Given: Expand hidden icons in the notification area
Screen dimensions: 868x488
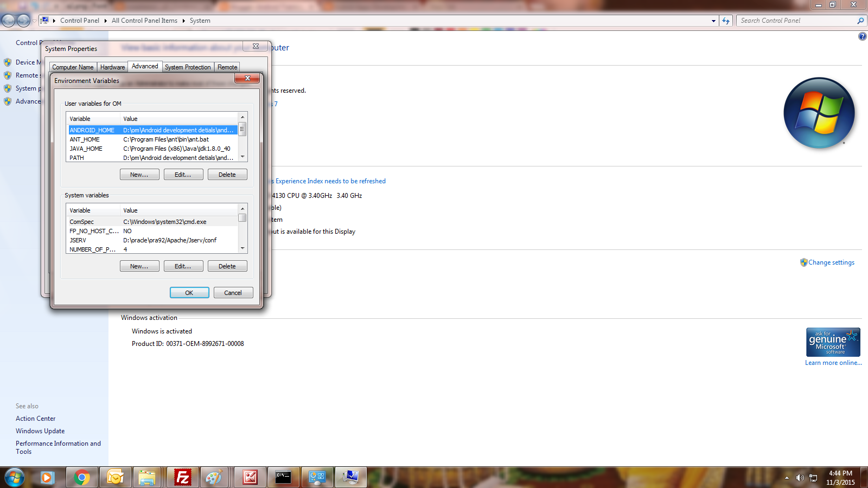Looking at the screenshot, I should point(787,478).
